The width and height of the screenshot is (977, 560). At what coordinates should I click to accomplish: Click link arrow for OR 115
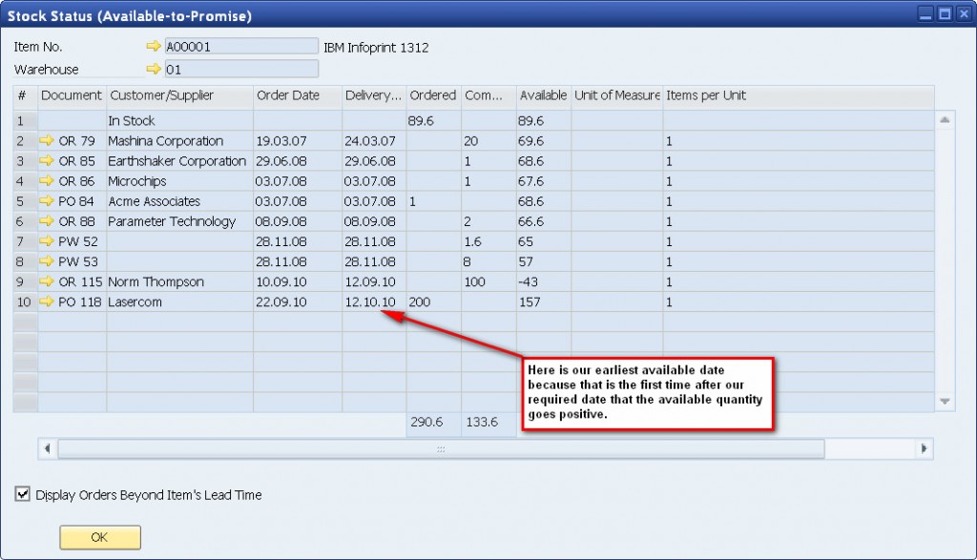pos(47,282)
